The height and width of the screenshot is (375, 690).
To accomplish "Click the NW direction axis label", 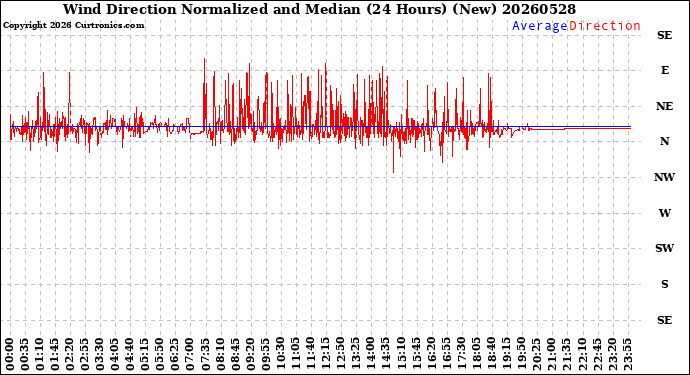I will pos(664,177).
